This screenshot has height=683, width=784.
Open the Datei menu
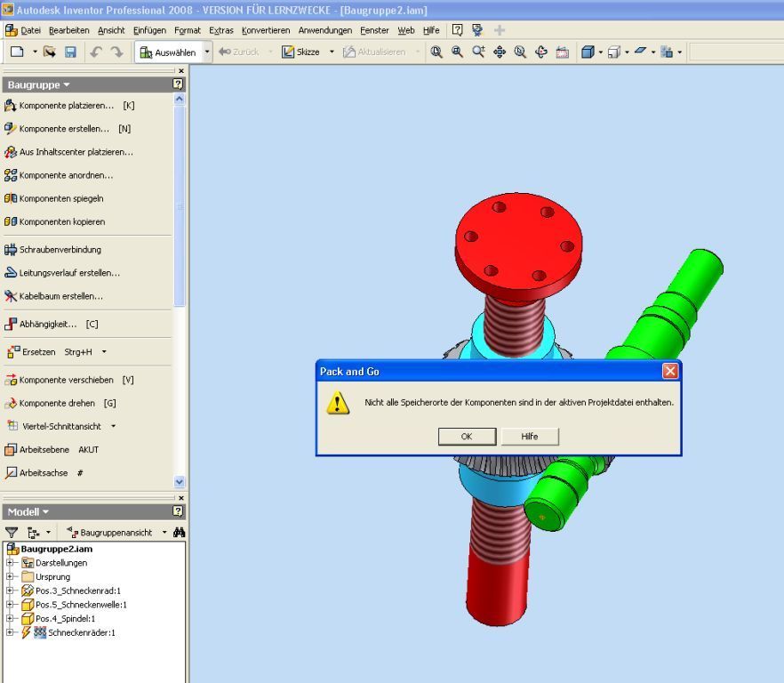[x=30, y=30]
